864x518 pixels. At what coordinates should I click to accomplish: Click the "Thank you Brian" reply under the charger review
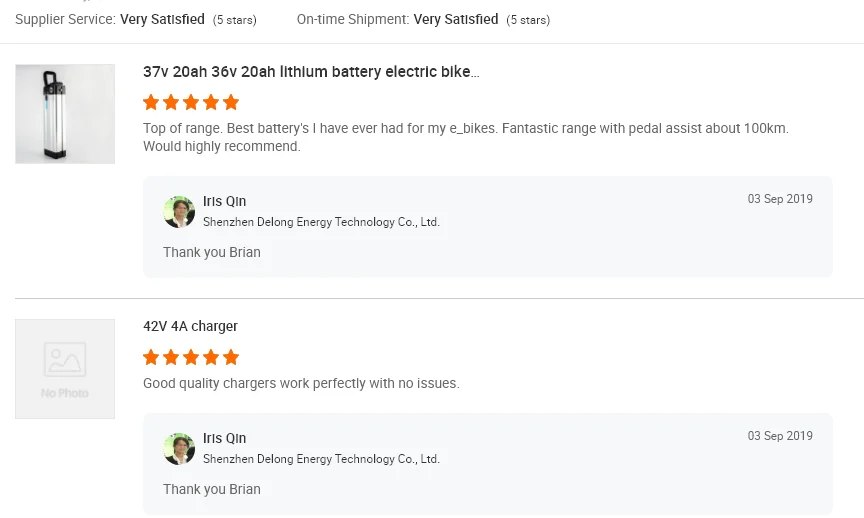(x=212, y=489)
